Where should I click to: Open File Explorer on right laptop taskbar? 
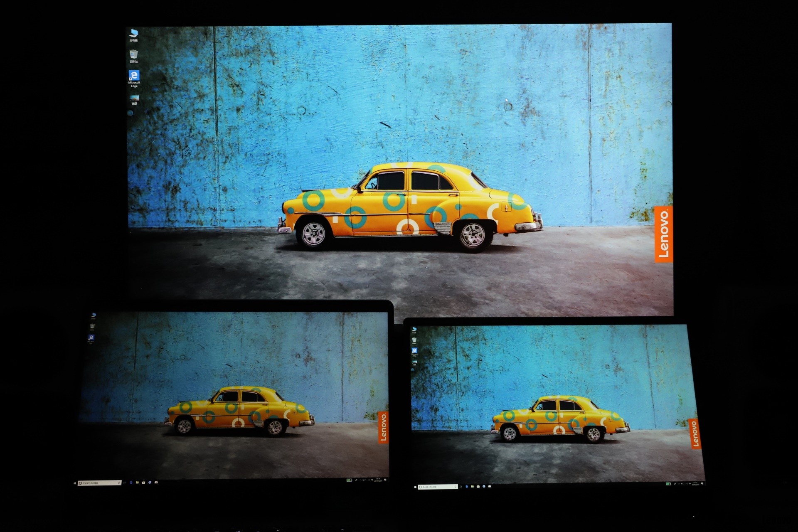[x=473, y=486]
